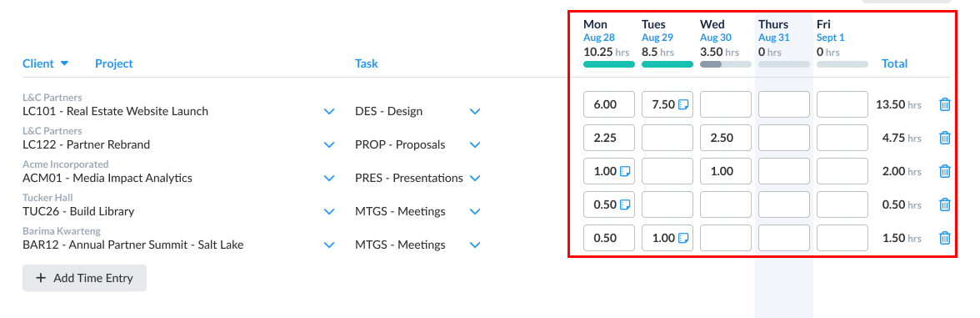Open the note on ACM01 Monday 1.00 entry
980x318 pixels.
point(624,171)
